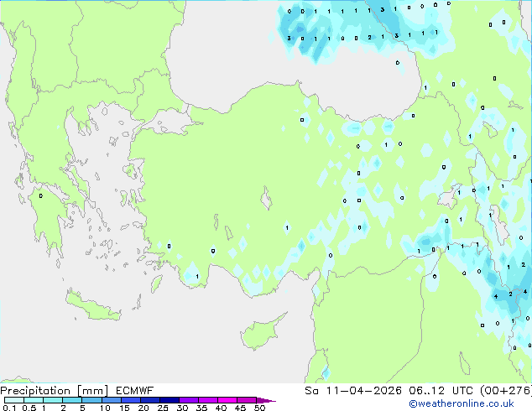Open the weatheronline.co.uk copyright link
Viewport: 532px width, 411px height.
(x=461, y=403)
